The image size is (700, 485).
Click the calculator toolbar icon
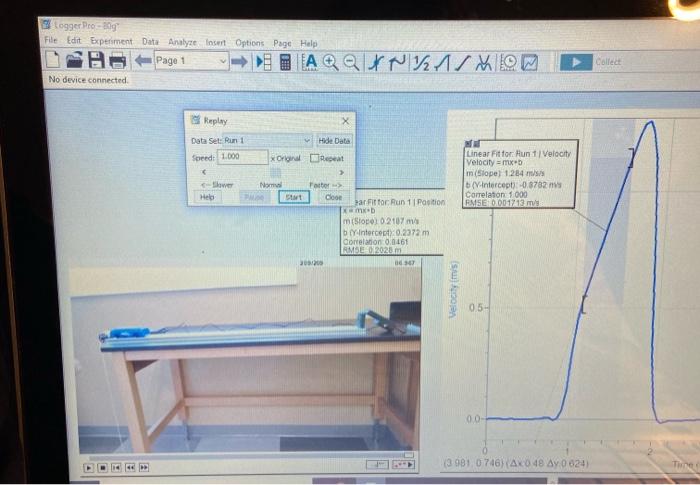click(286, 62)
